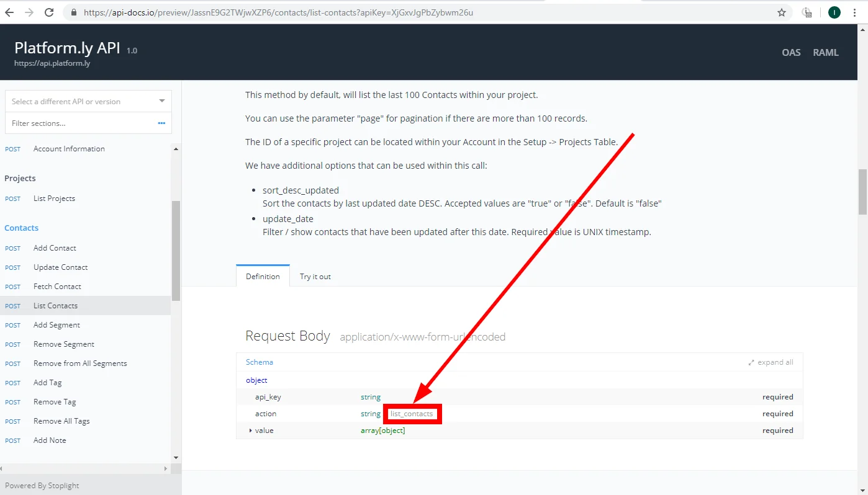Image resolution: width=868 pixels, height=495 pixels.
Task: Click the Powered By Stoplight footer link
Action: [x=42, y=486]
